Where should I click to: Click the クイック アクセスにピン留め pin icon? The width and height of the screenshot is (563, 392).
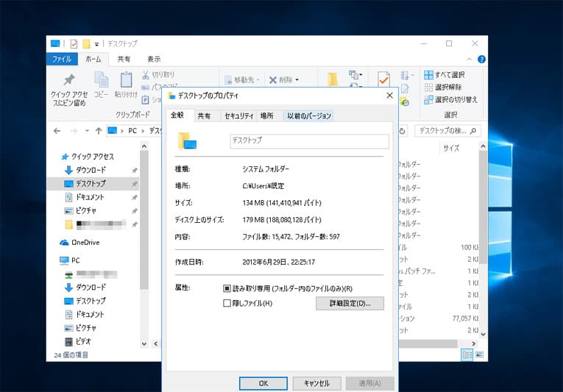tap(68, 81)
